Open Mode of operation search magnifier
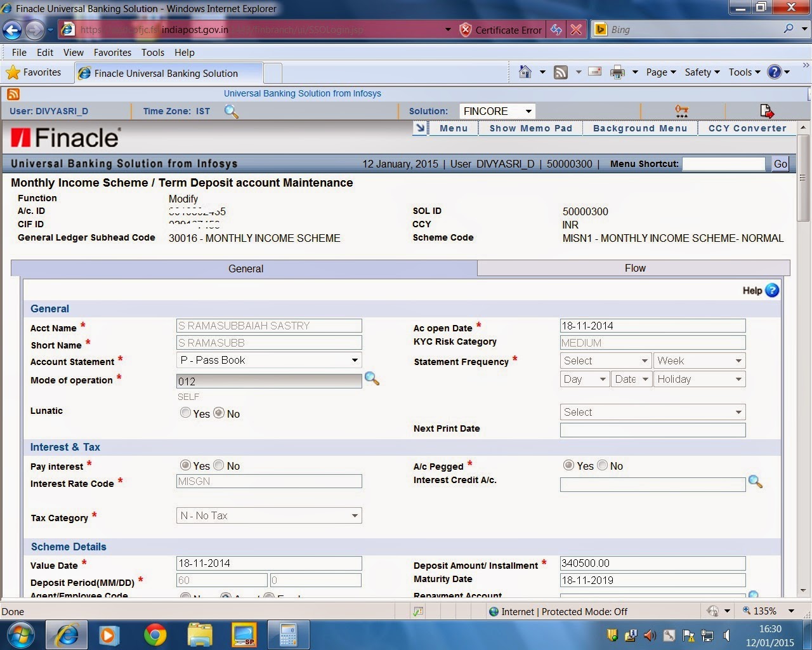Image resolution: width=812 pixels, height=650 pixels. pyautogui.click(x=372, y=379)
